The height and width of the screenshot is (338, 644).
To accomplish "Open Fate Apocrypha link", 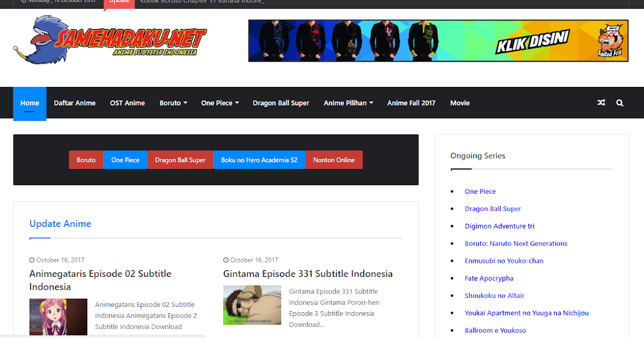I will 489,278.
